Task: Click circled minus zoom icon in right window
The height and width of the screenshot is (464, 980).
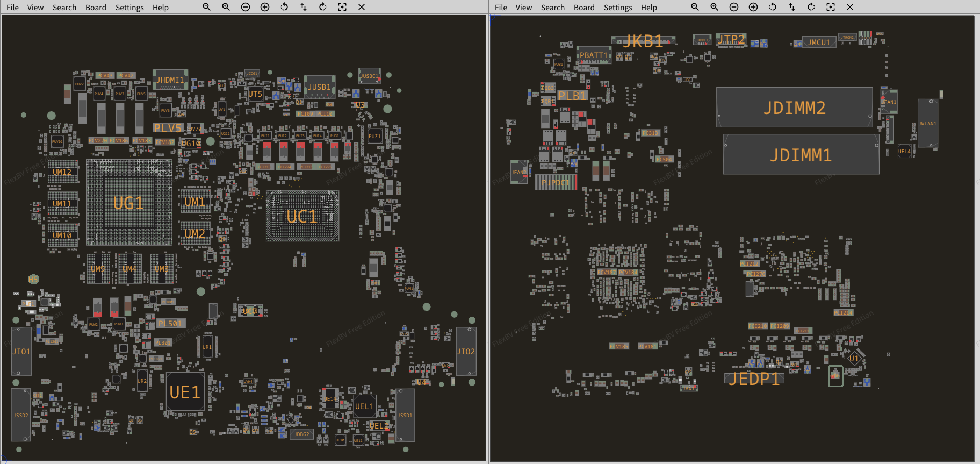Action: coord(734,7)
